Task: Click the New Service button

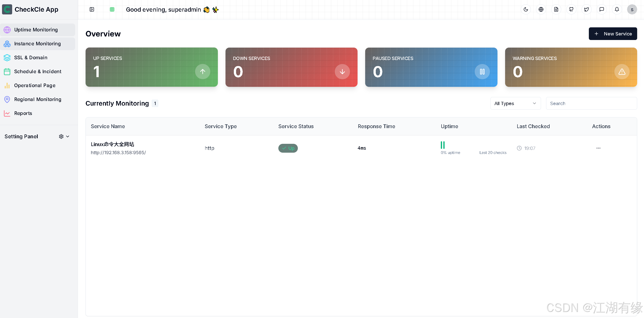Action: [x=613, y=34]
